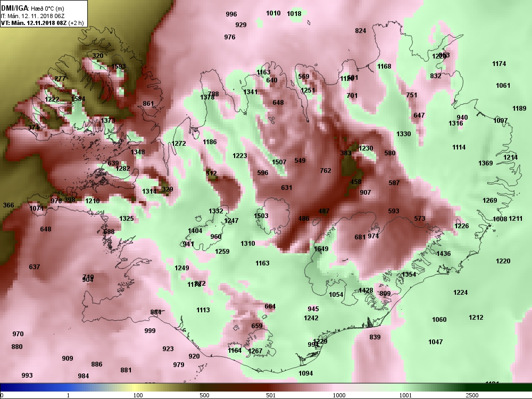Select the value 1325 on map
This screenshot has width=532, height=399.
point(126,219)
